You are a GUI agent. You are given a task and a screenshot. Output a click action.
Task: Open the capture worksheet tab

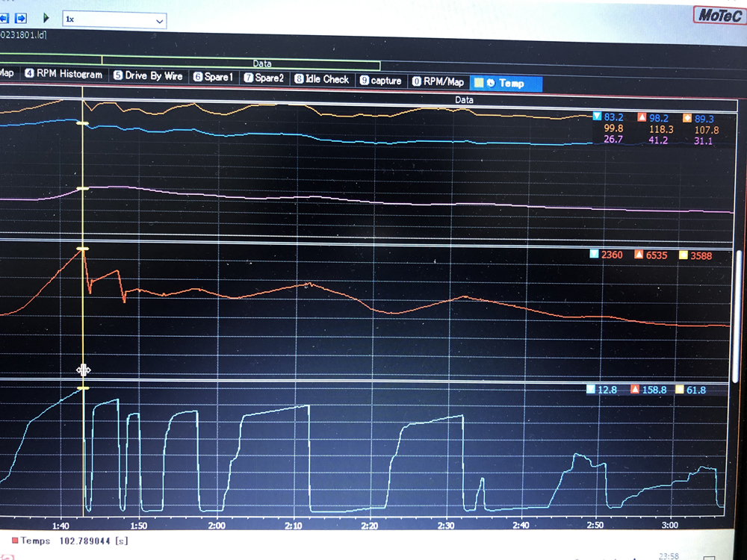click(381, 81)
